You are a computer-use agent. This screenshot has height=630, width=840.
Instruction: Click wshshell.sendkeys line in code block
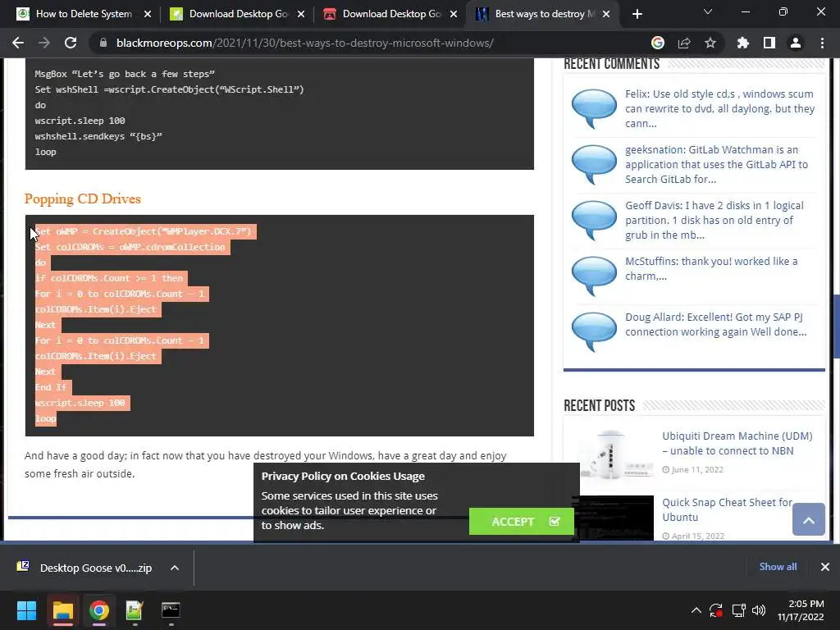pyautogui.click(x=98, y=136)
